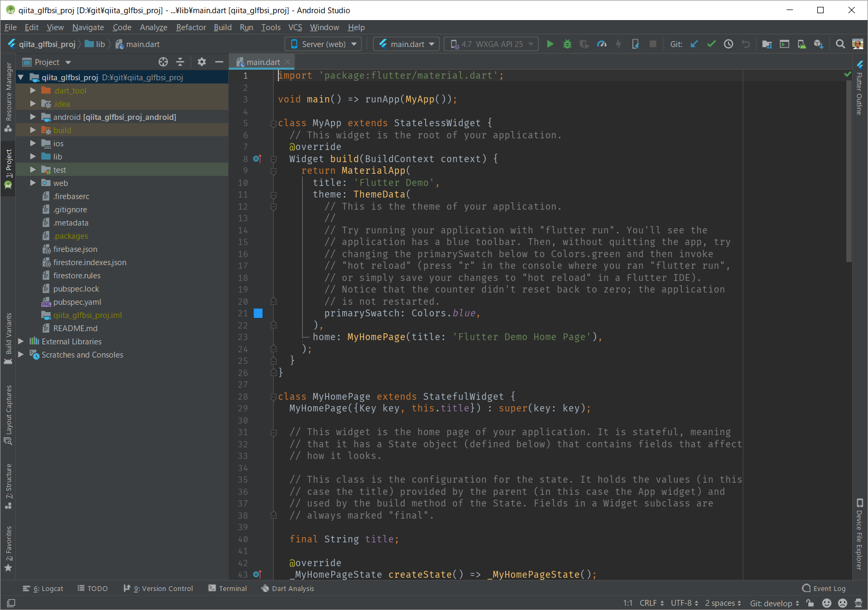Close the main.dart editor tab
Viewport: 868px width, 610px height.
(x=287, y=62)
